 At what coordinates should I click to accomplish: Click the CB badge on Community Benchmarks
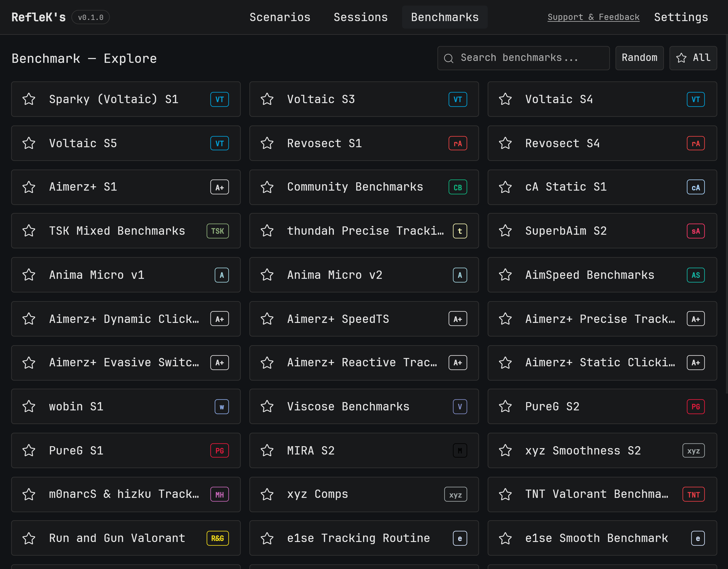(x=458, y=188)
